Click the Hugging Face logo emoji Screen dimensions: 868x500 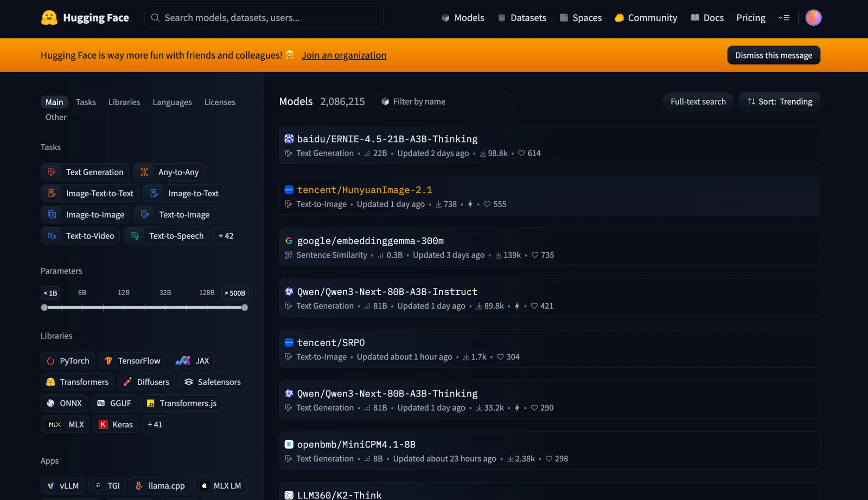pyautogui.click(x=49, y=18)
